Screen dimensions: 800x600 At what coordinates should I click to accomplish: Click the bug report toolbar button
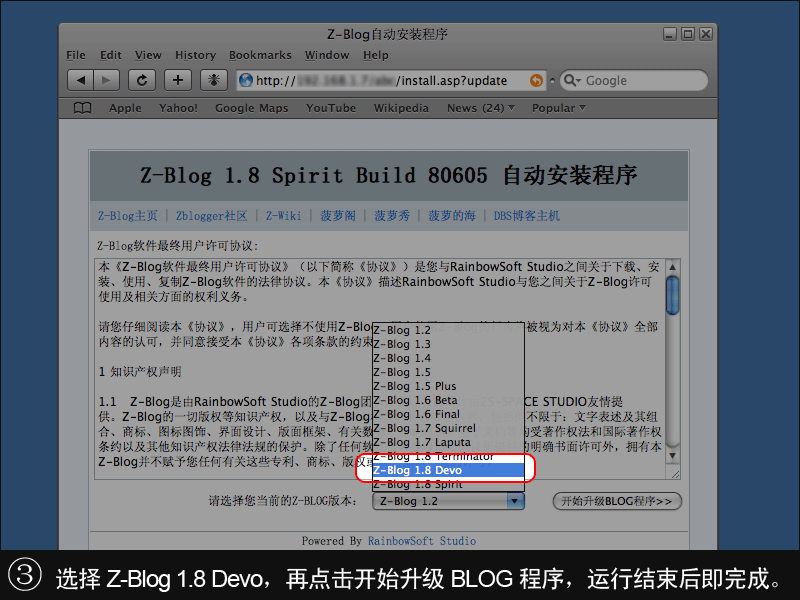click(x=214, y=80)
